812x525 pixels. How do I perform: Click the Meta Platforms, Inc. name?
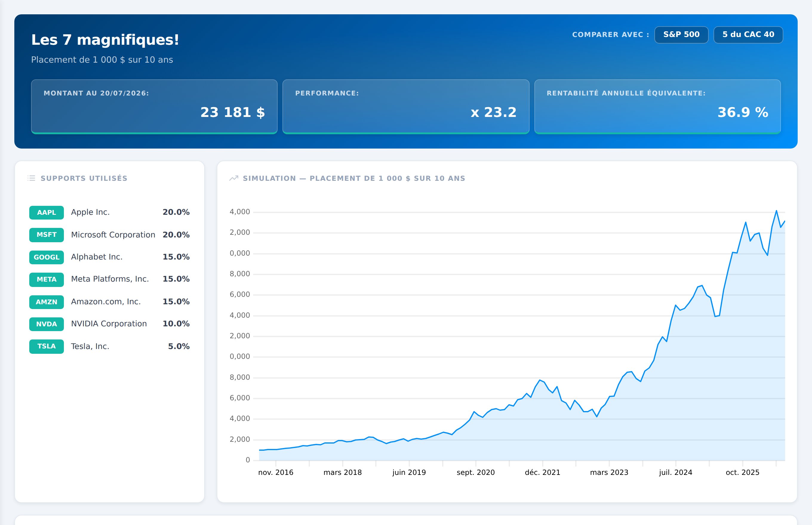[110, 279]
